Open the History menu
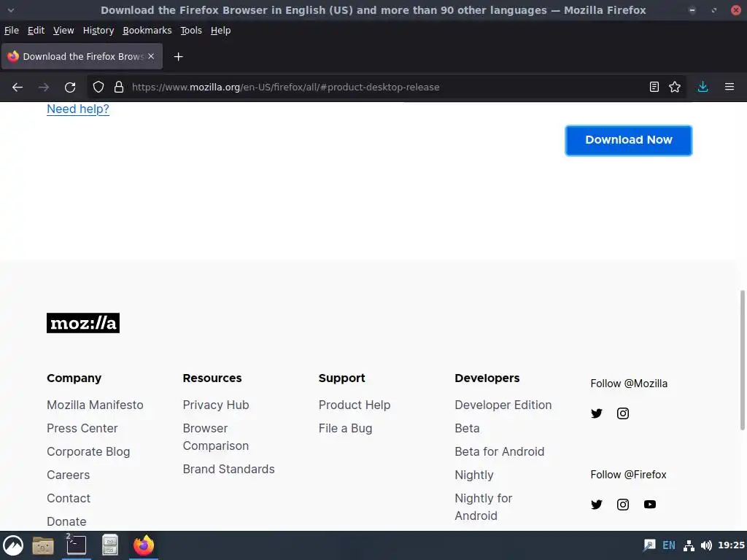This screenshot has width=747, height=560. 98,31
